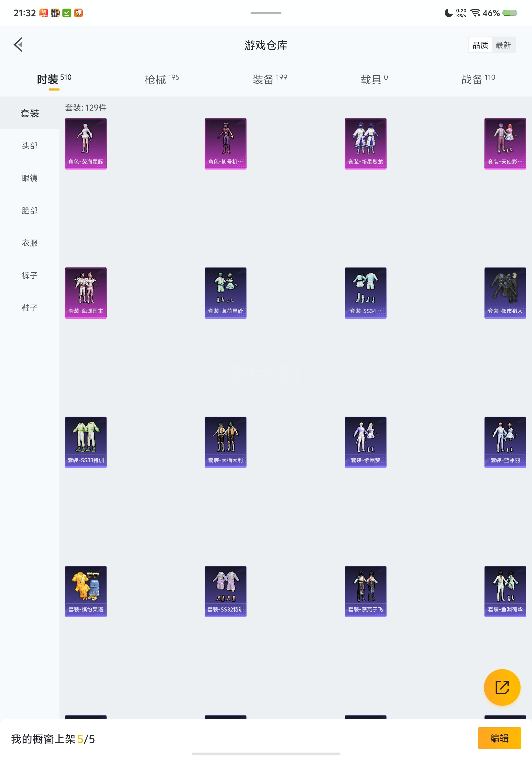This screenshot has width=532, height=757.
Task: Tap the back arrow icon
Action: [x=18, y=45]
